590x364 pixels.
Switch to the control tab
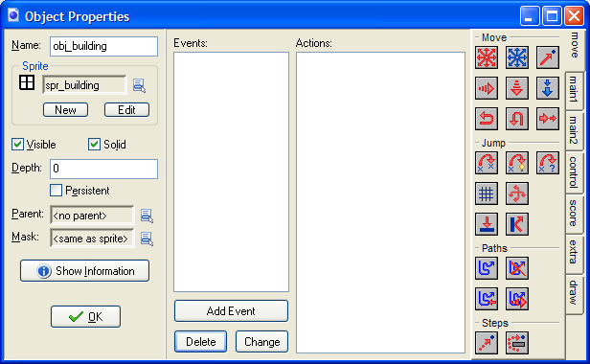pyautogui.click(x=574, y=172)
